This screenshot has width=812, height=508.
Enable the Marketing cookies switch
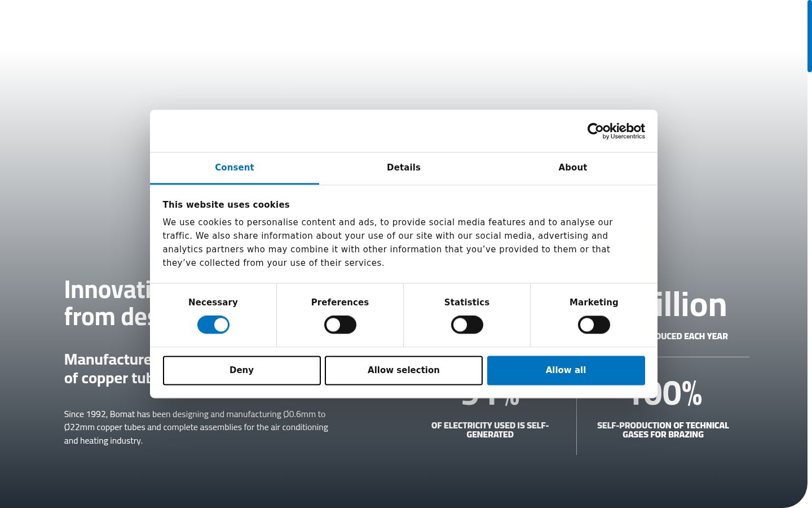594,325
